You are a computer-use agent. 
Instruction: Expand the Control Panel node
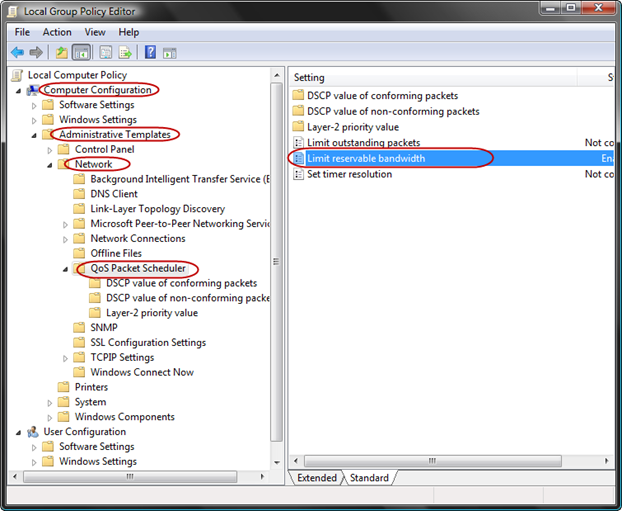coord(50,150)
